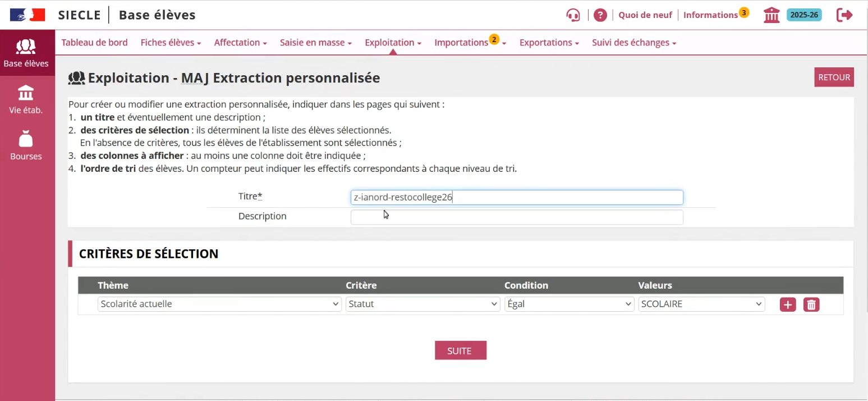
Task: Click the Informations notification badge 3
Action: coord(744,12)
